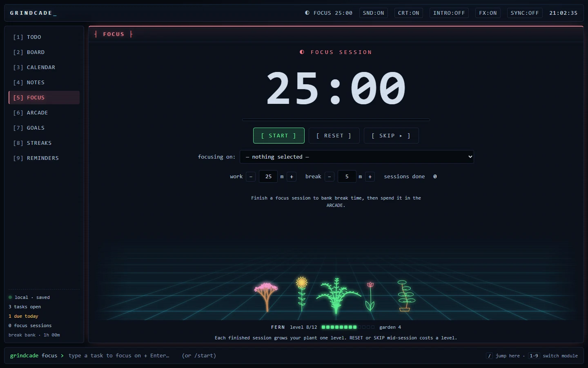Click the RESET timer button
Image resolution: width=588 pixels, height=368 pixels.
(334, 136)
